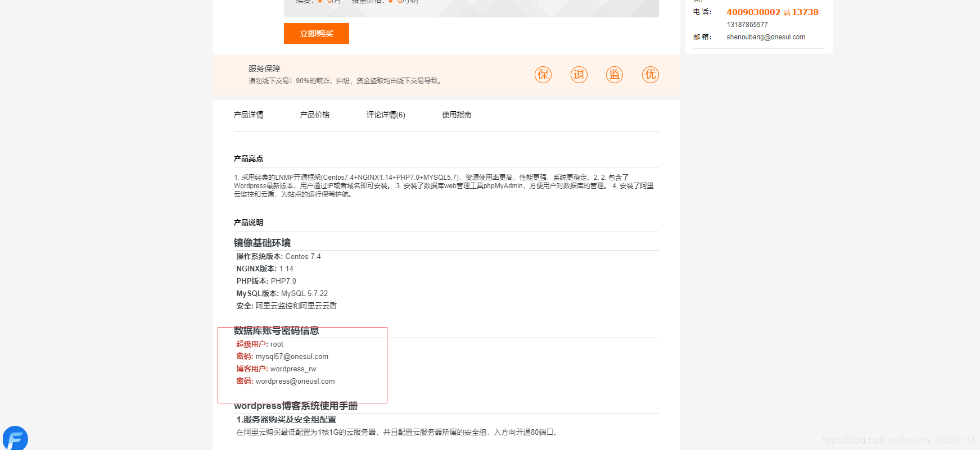Click the 安全: 阿里云监控和阿里云云盾 line
This screenshot has width=980, height=450.
tap(286, 306)
